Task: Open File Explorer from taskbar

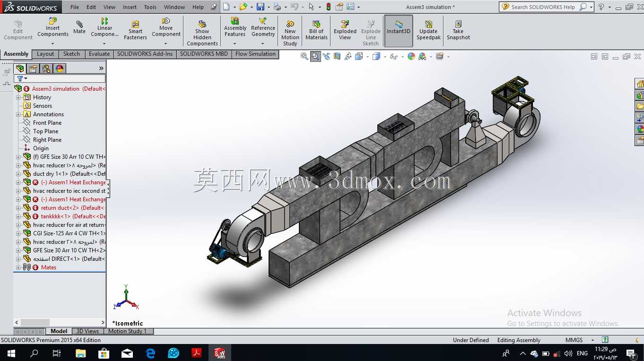Action: tap(80, 353)
